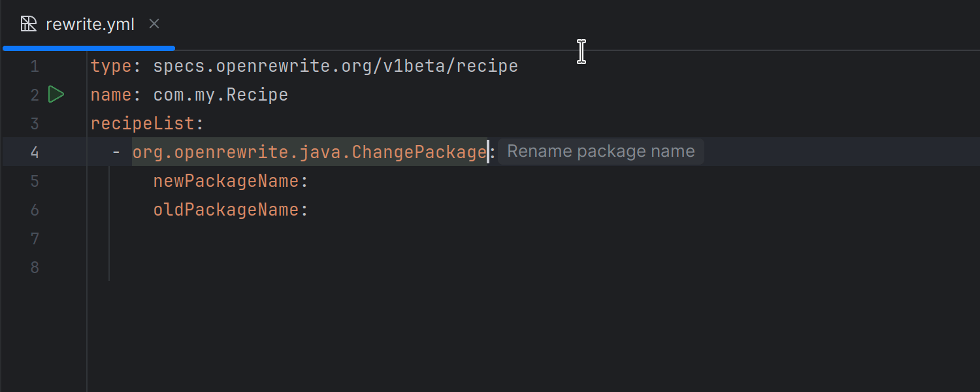Click the green Run recipe gutter icon
The image size is (980, 392).
coord(56,95)
